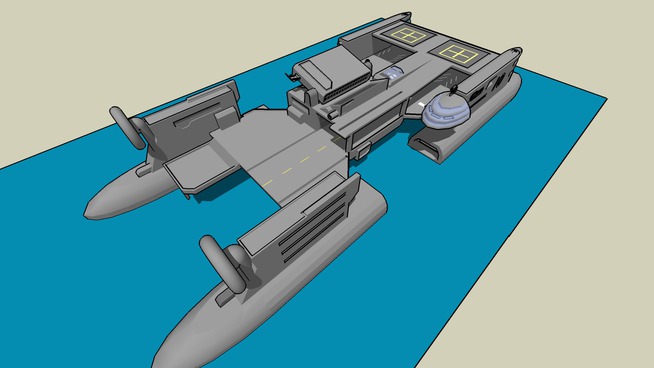
Task: Click the small white light beside dome
Action: 422,104
